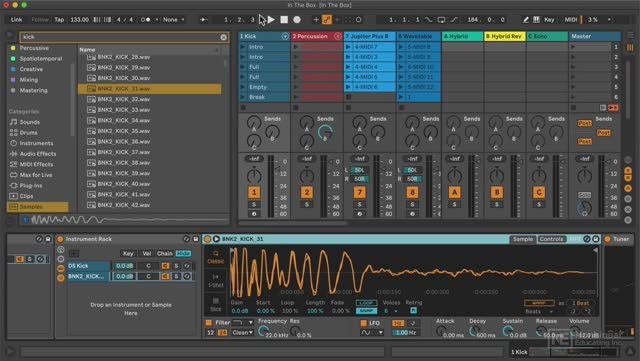This screenshot has width=640, height=361.
Task: Launch the Intro clip in Kick track
Action: coord(243,47)
